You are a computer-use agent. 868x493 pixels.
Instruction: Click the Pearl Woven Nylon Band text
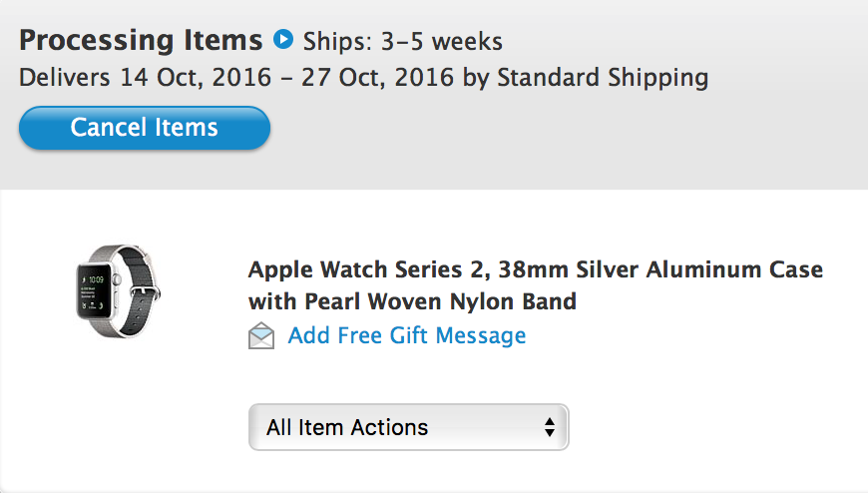(x=441, y=302)
